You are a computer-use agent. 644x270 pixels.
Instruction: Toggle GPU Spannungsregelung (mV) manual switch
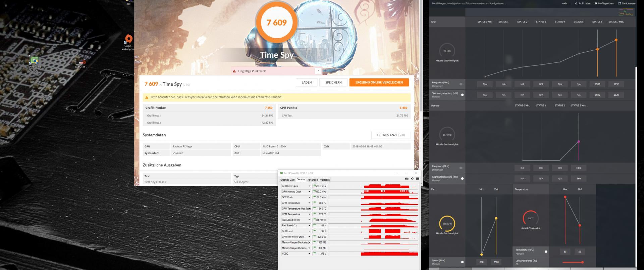[462, 95]
